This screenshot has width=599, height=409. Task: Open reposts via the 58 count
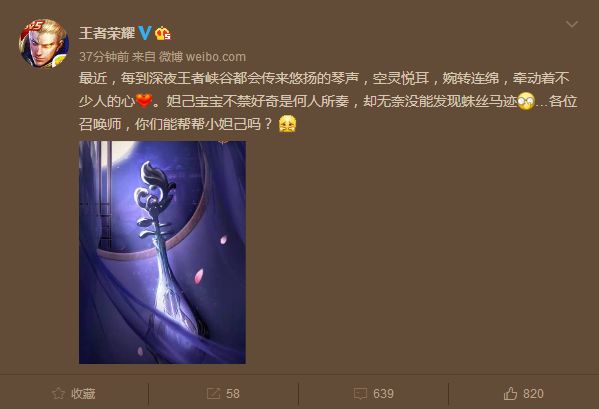(x=233, y=394)
